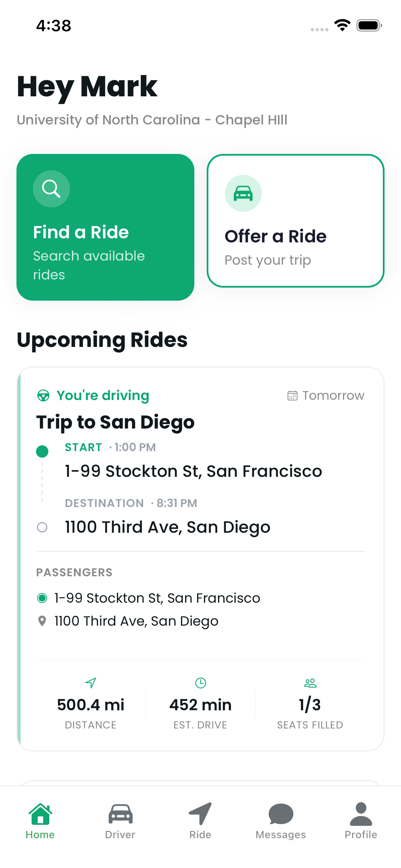
Task: Tap the calendar icon beside Tomorrow
Action: (292, 396)
